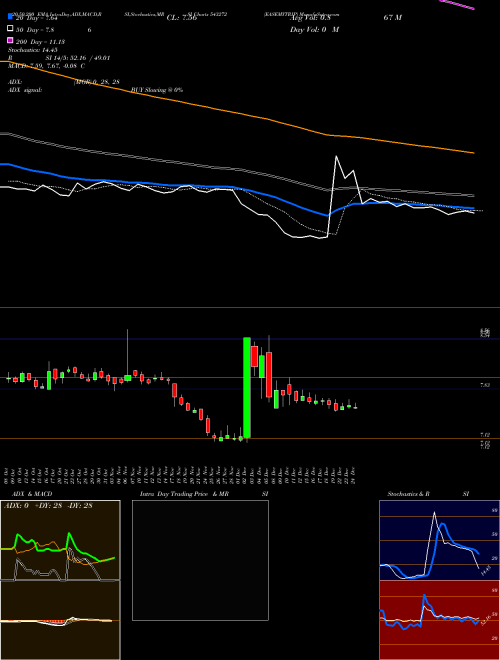The height and width of the screenshot is (660, 500).
Task: Click the white 50 Day legend square
Action: click(10, 29)
